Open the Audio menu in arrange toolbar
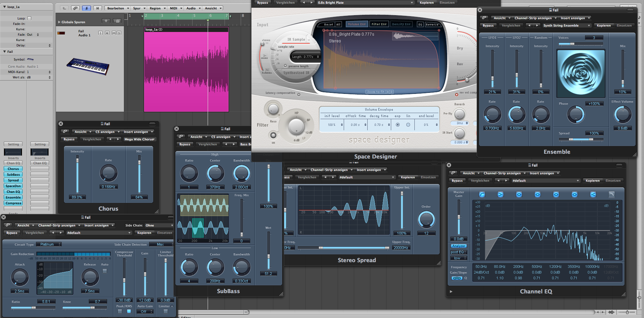The image size is (644, 318). (193, 8)
